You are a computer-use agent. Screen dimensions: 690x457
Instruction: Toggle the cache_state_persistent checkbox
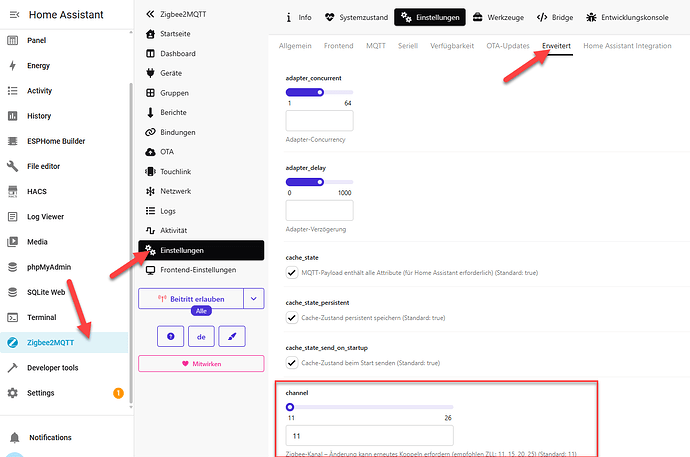[x=292, y=318]
